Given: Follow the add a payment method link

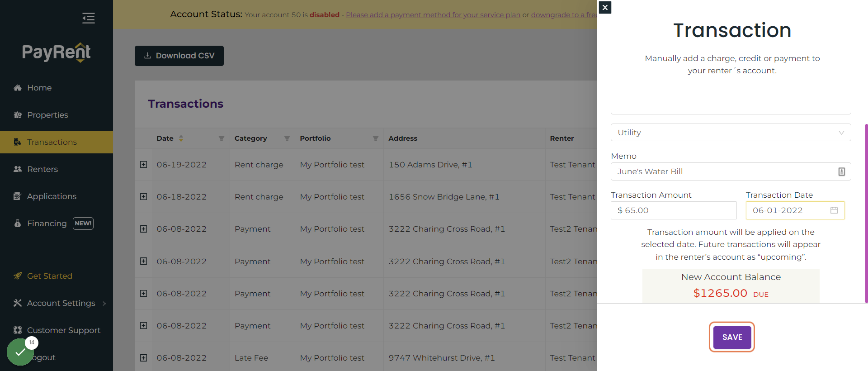Looking at the screenshot, I should tap(433, 15).
